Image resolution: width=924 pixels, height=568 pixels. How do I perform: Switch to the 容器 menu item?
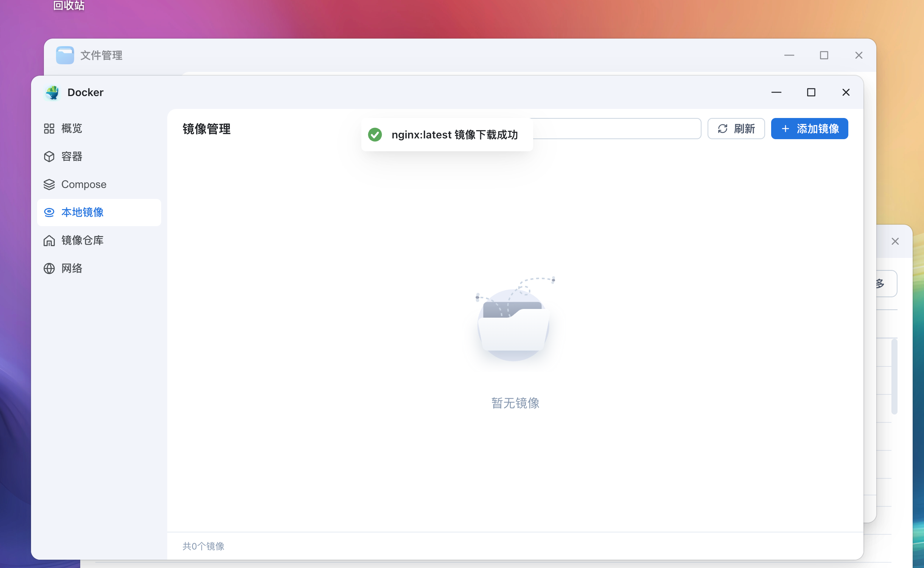[x=72, y=157]
